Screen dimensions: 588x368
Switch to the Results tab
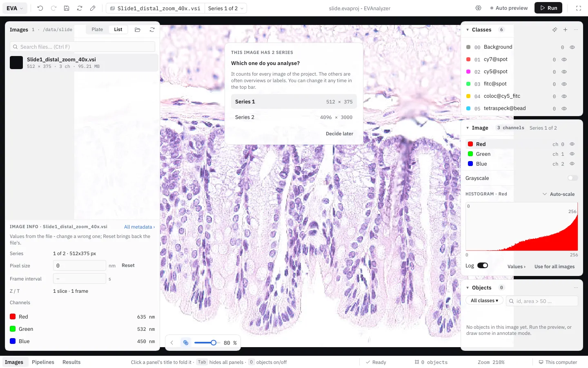(x=71, y=362)
